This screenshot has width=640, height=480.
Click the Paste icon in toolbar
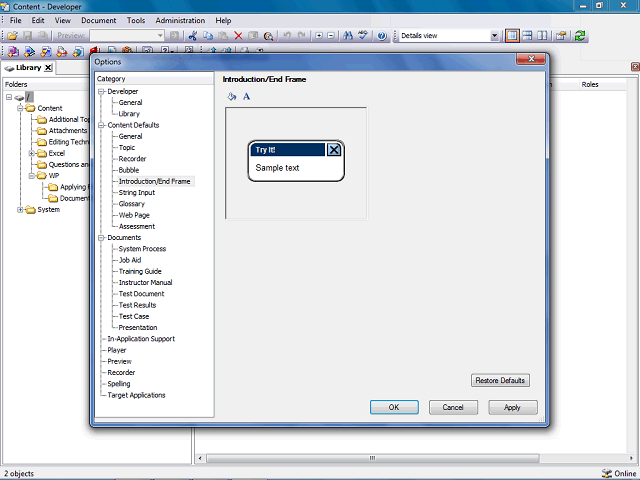[223, 36]
